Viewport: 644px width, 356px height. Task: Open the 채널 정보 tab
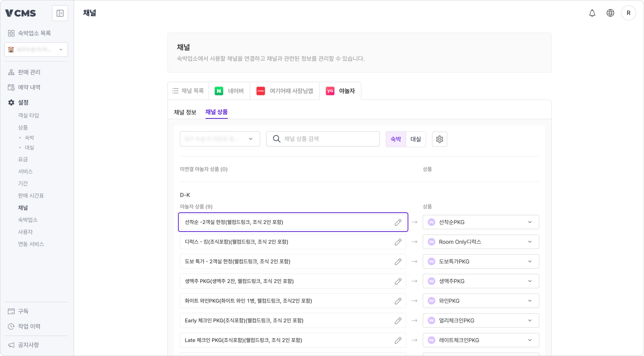(x=184, y=112)
